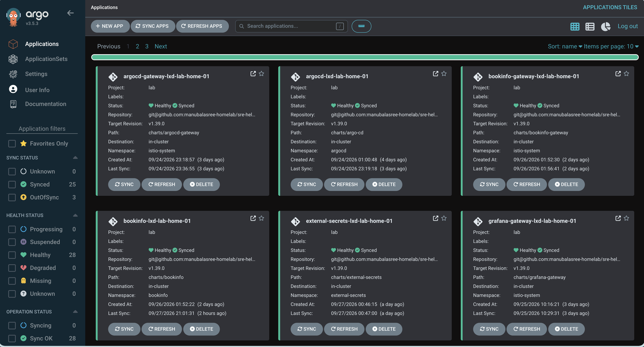
Task: Check the Sync OK operation filter
Action: click(12, 339)
